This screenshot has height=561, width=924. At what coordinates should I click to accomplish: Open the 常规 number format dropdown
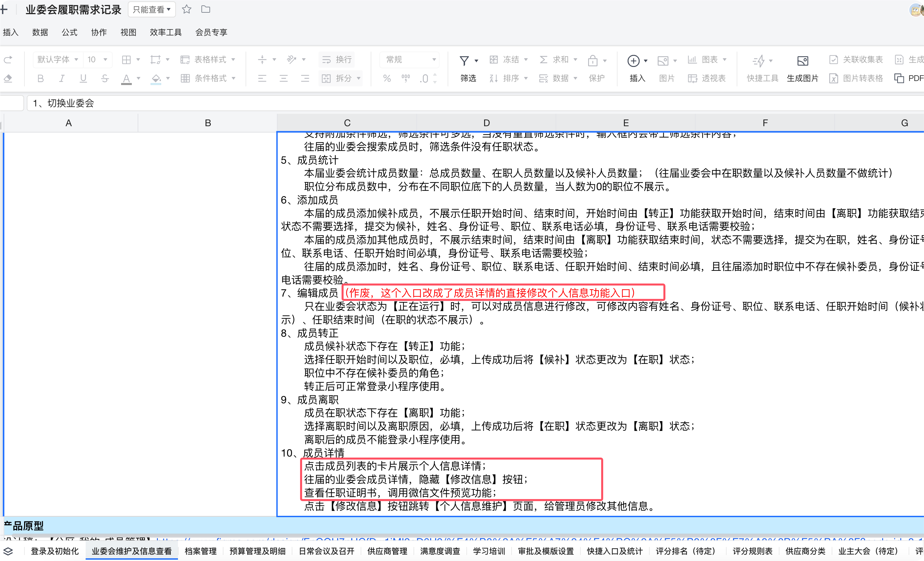point(409,59)
